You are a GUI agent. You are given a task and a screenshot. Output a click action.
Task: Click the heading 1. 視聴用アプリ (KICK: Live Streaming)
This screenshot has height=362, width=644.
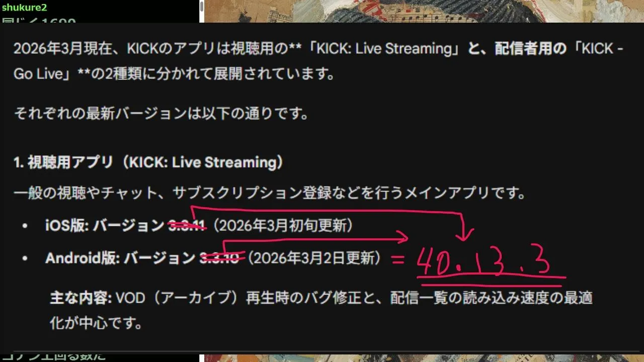click(x=149, y=162)
